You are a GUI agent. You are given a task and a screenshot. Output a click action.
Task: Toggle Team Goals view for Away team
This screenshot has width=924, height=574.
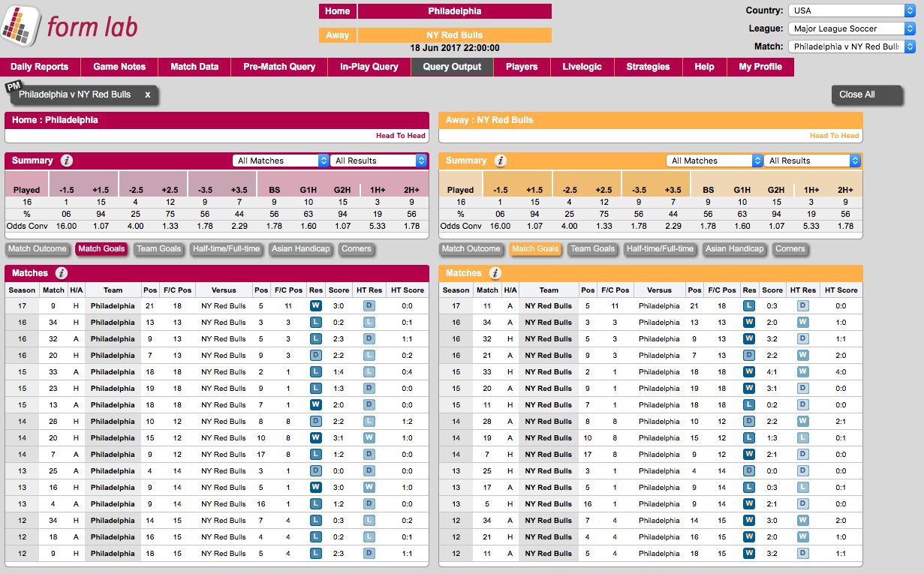[591, 249]
